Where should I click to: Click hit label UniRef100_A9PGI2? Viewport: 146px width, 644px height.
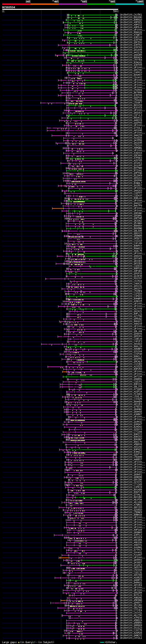pyautogui.click(x=131, y=25)
